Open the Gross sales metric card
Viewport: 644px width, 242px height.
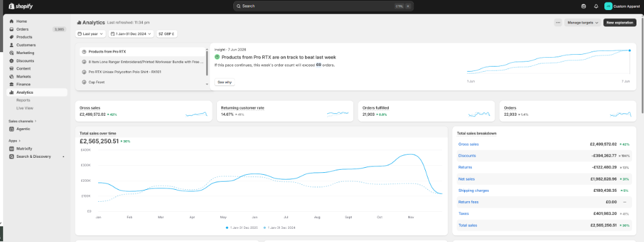click(x=144, y=111)
